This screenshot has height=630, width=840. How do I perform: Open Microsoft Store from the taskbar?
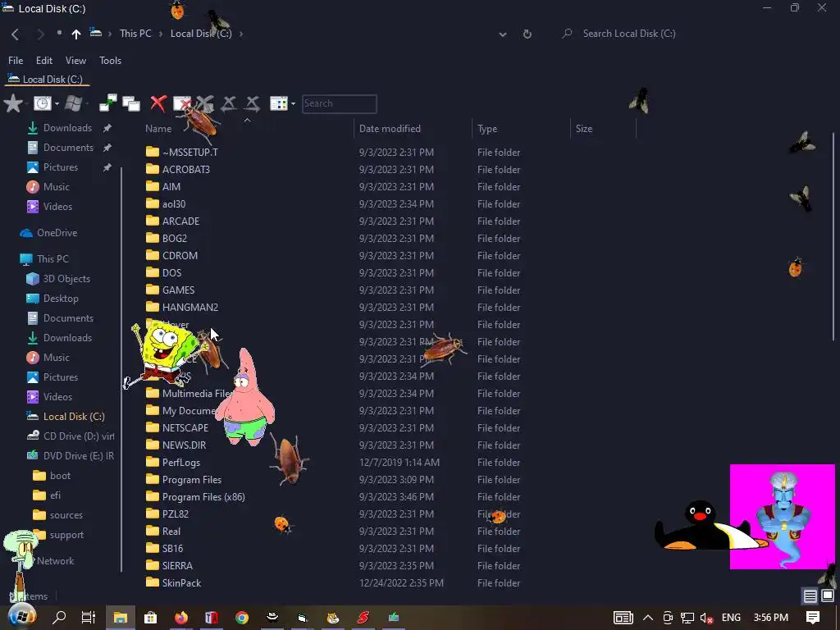point(151,617)
